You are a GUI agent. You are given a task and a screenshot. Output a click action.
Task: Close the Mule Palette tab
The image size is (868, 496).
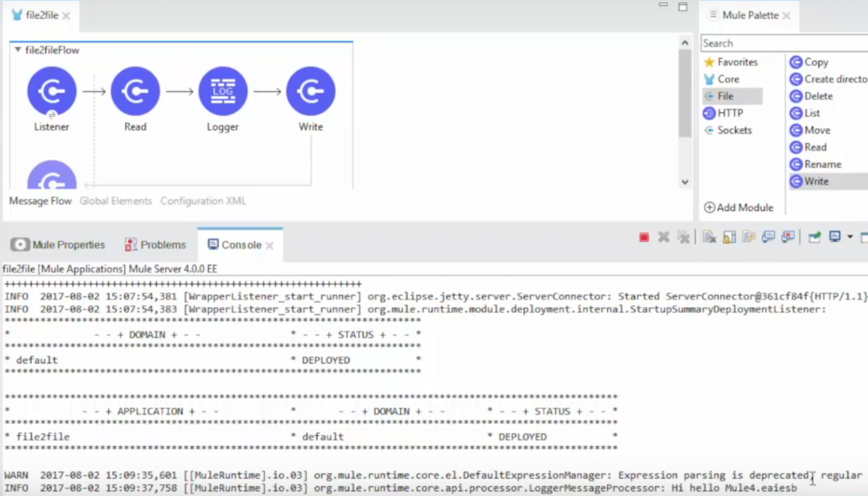[x=786, y=16]
